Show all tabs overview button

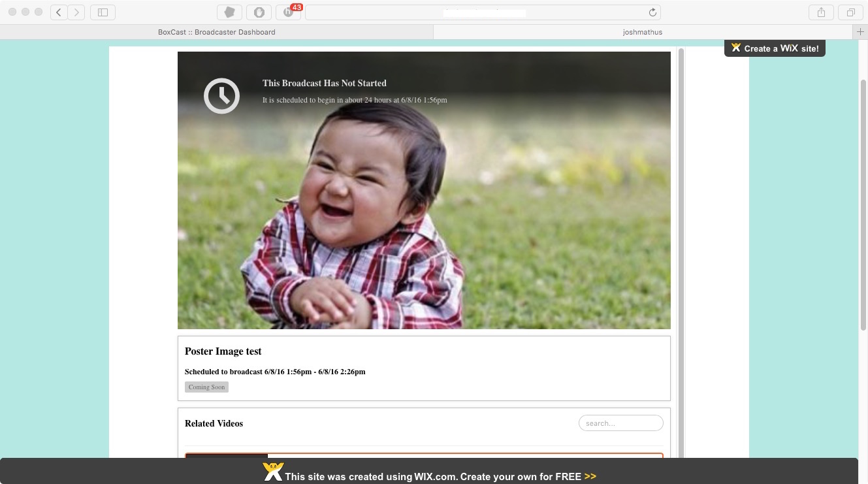coord(850,12)
